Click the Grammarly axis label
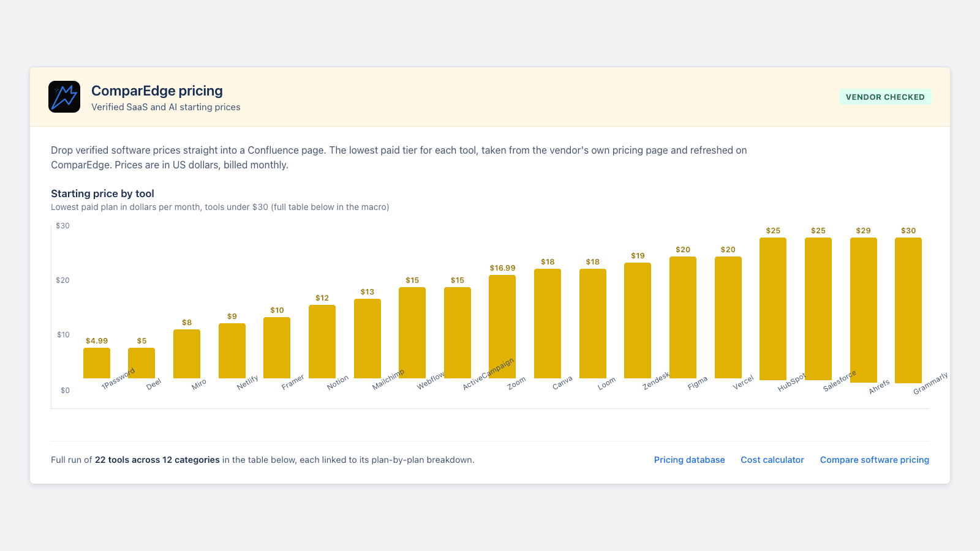Image resolution: width=980 pixels, height=551 pixels. [x=930, y=383]
